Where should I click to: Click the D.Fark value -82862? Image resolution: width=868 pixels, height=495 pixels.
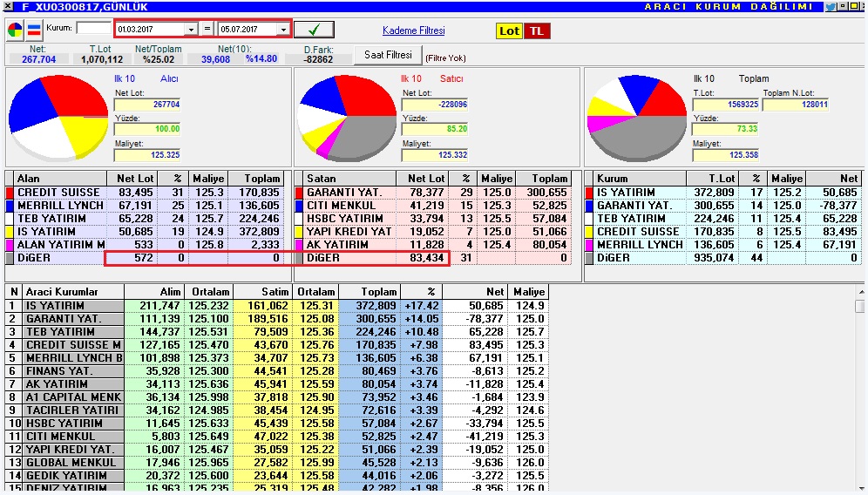(318, 59)
